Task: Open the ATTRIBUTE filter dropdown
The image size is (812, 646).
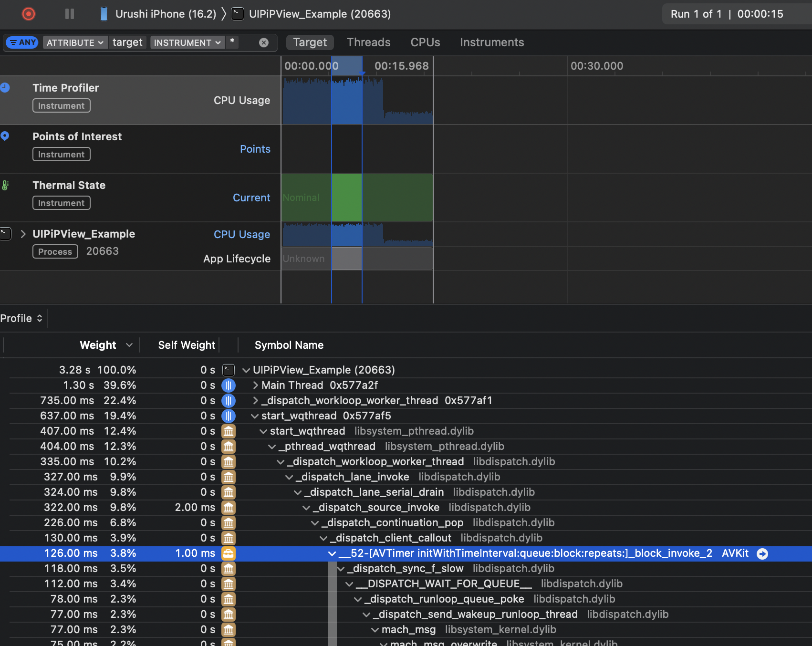Action: point(75,42)
